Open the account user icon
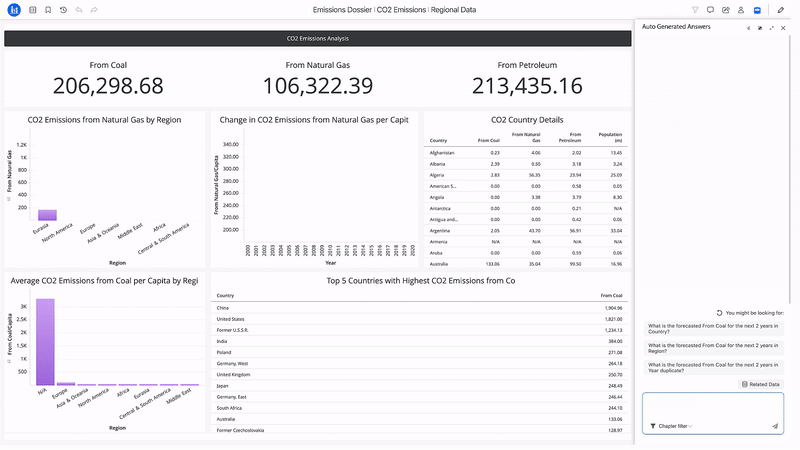800x450 pixels. tap(741, 10)
